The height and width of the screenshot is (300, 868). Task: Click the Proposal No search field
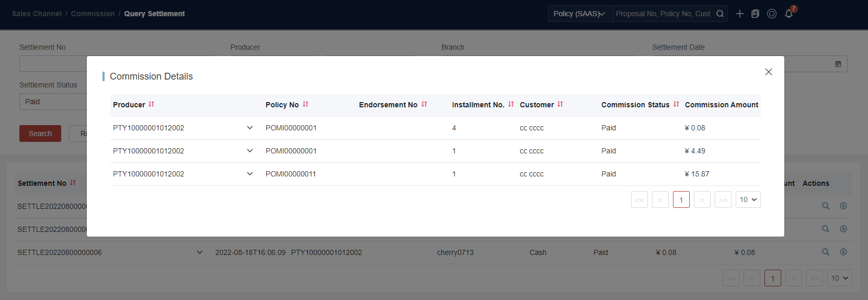(663, 14)
